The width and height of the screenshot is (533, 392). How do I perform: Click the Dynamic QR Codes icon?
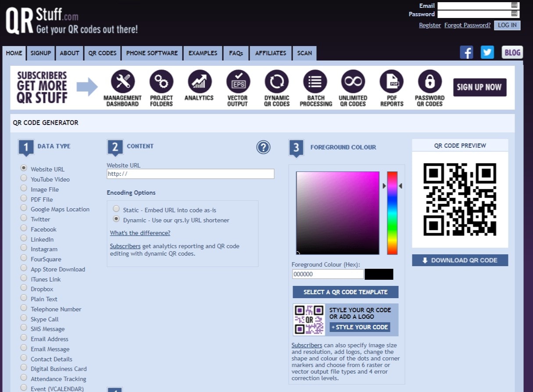click(277, 82)
